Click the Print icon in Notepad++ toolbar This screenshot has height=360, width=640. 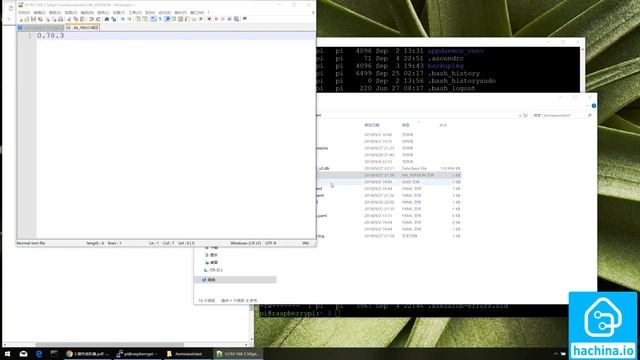(60, 19)
